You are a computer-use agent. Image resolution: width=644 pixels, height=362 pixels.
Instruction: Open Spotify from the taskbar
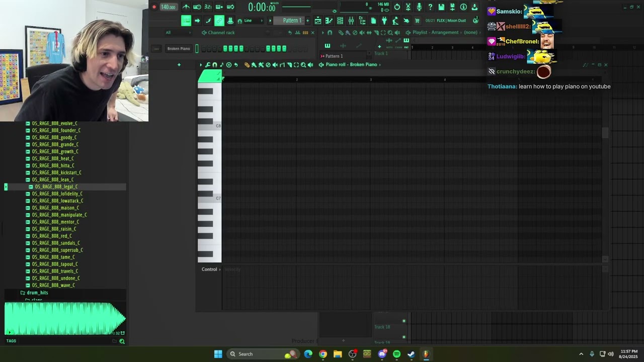(396, 354)
